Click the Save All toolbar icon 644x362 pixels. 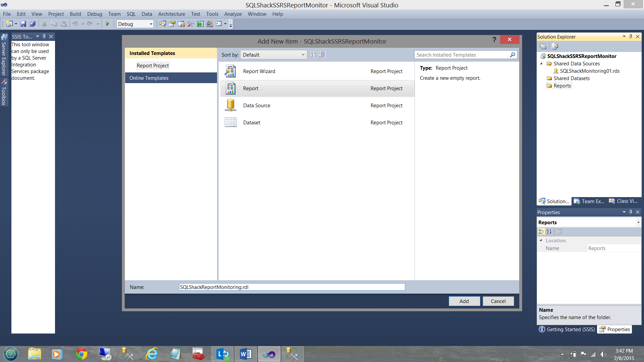pyautogui.click(x=33, y=24)
